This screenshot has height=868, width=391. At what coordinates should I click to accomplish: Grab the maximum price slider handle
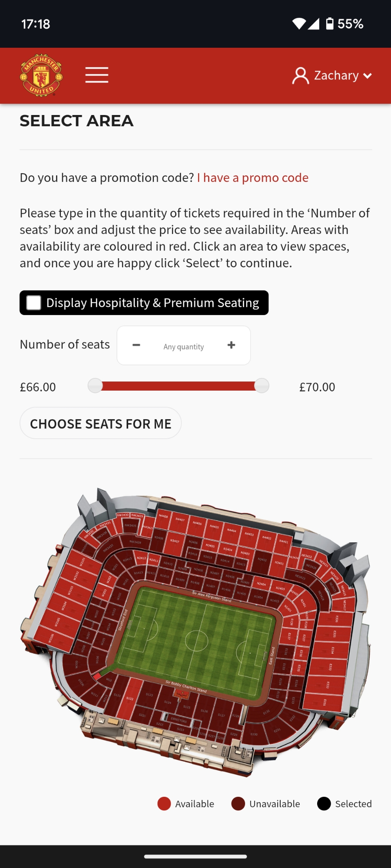click(x=262, y=385)
